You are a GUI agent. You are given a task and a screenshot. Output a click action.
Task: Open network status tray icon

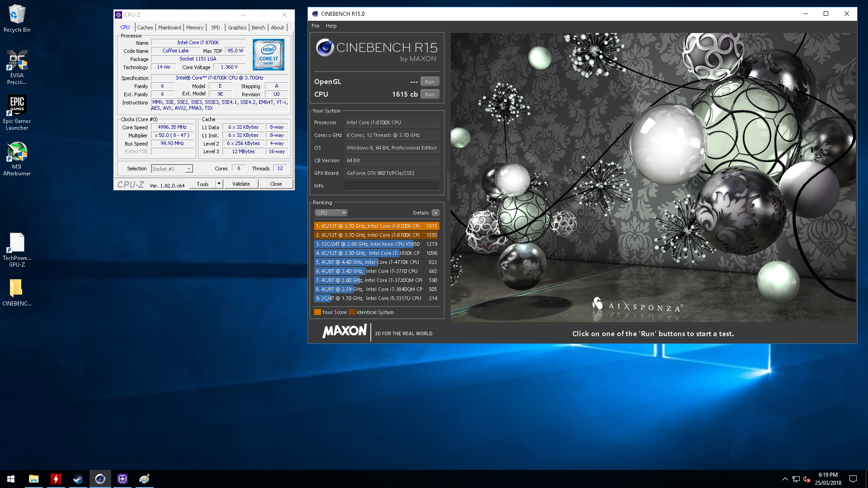click(x=796, y=479)
